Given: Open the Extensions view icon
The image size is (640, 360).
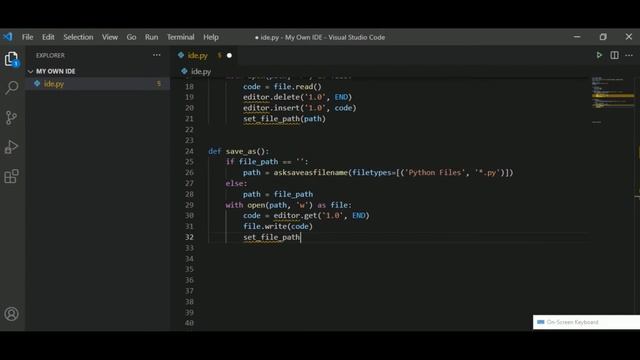Looking at the screenshot, I should (x=11, y=176).
